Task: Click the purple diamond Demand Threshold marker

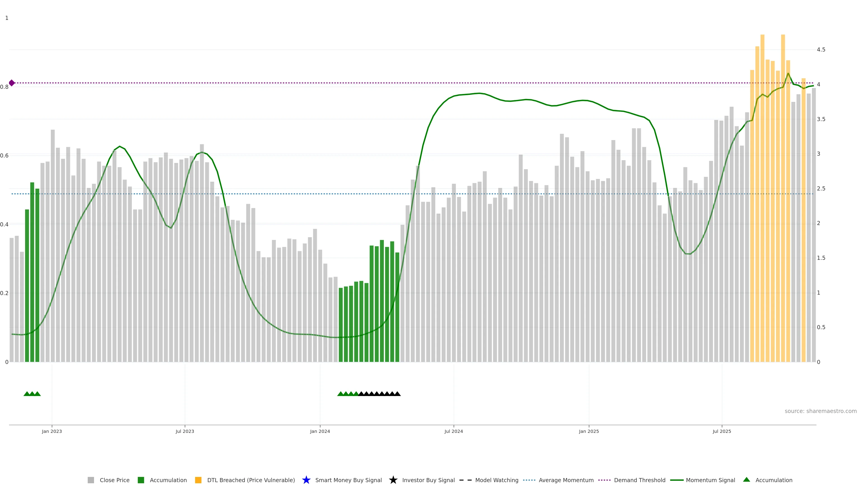Action: 12,83
